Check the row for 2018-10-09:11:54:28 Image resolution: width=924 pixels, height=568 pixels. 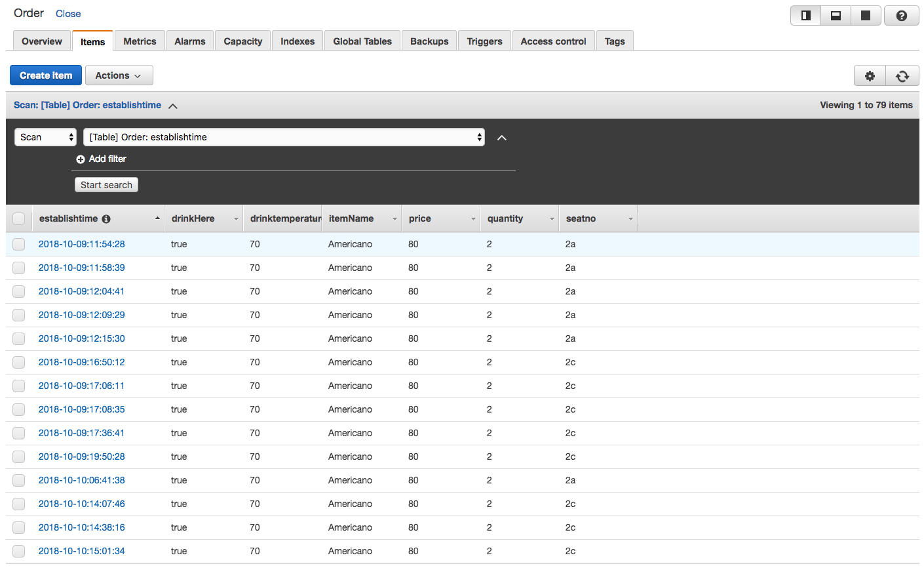(19, 244)
